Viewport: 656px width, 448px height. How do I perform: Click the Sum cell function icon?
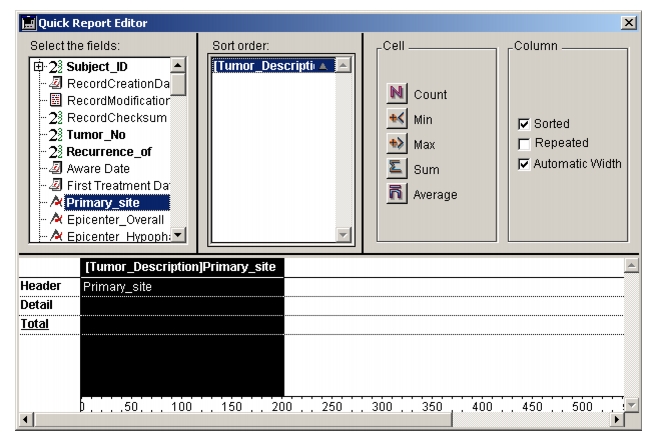coord(396,170)
